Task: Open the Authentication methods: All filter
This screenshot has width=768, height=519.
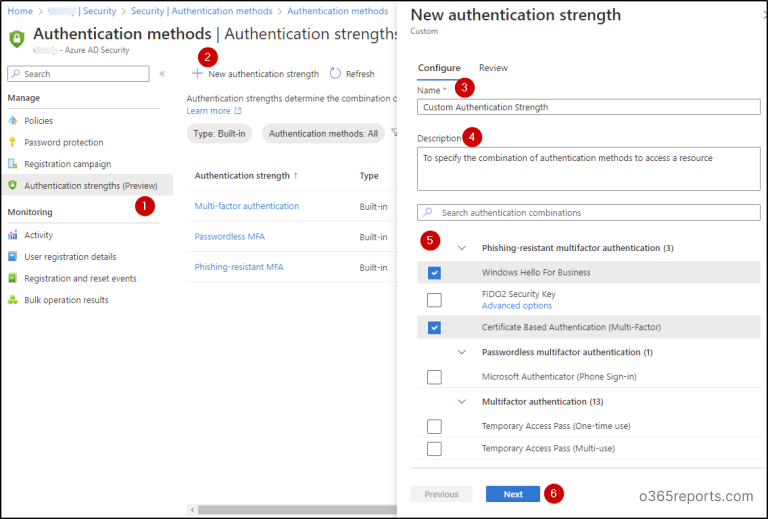Action: coord(323,134)
